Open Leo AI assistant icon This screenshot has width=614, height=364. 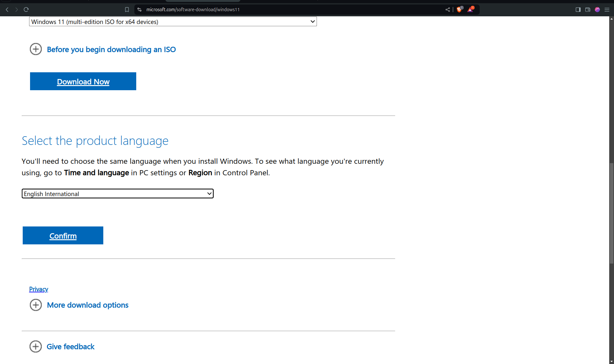point(597,10)
